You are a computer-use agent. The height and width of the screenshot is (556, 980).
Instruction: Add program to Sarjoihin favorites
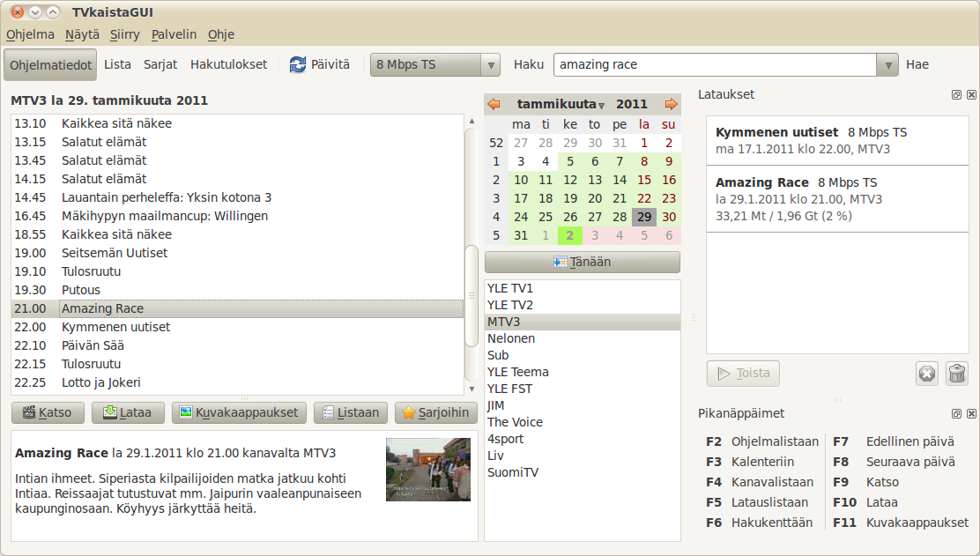pyautogui.click(x=435, y=412)
